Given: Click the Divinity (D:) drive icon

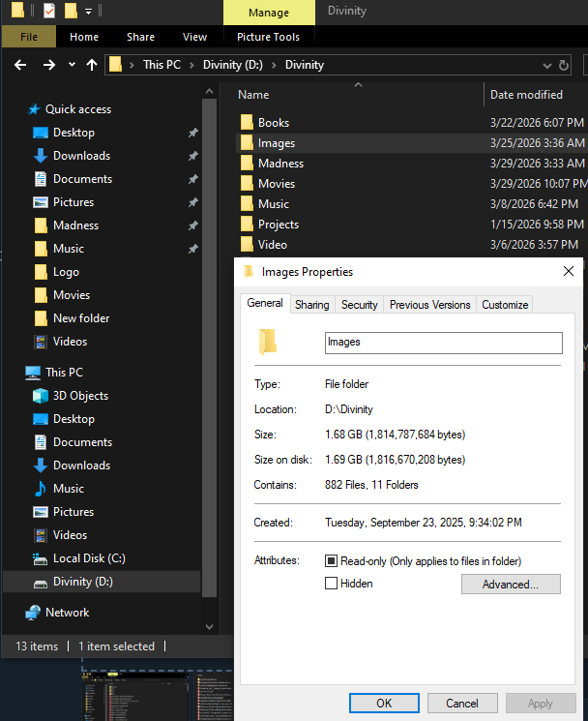Looking at the screenshot, I should click(x=41, y=583).
